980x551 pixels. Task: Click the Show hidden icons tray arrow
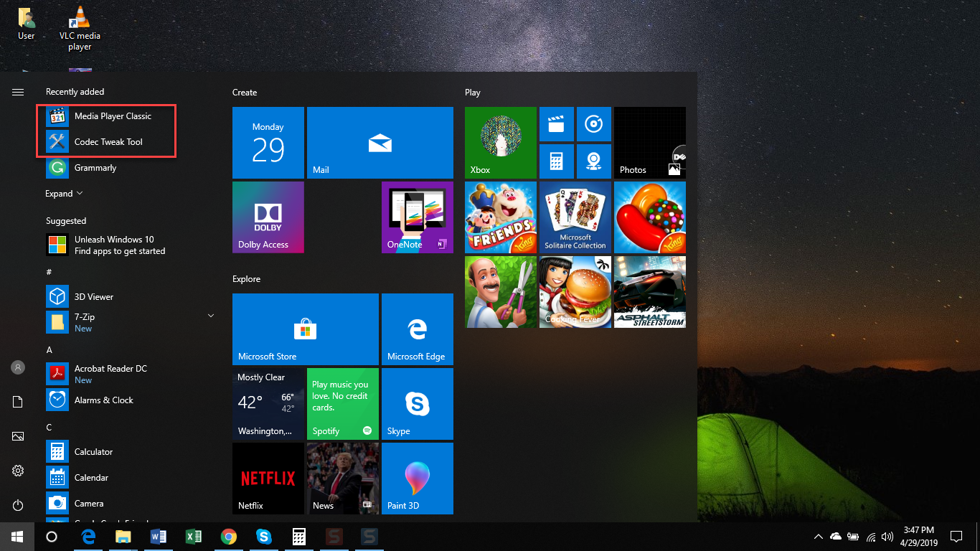click(x=818, y=537)
